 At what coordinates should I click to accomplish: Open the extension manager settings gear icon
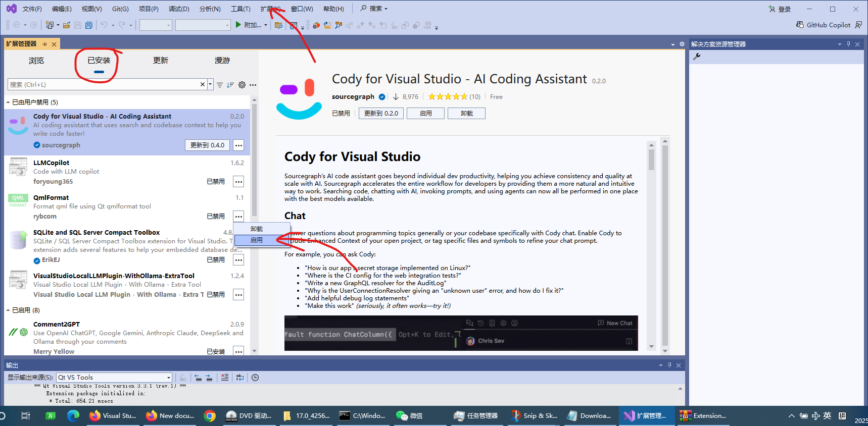coord(242,85)
